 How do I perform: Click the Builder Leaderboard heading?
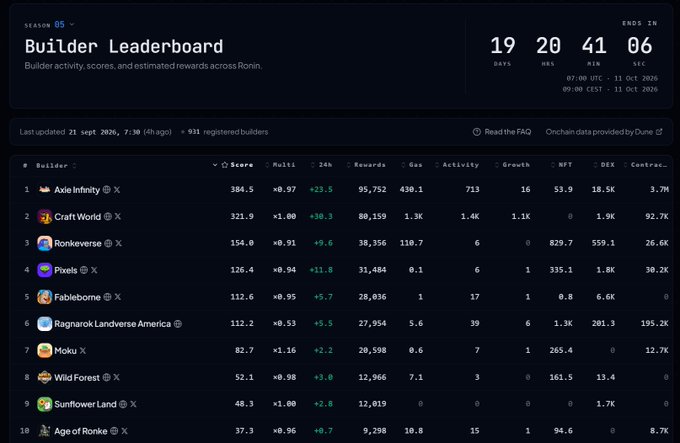pos(124,46)
